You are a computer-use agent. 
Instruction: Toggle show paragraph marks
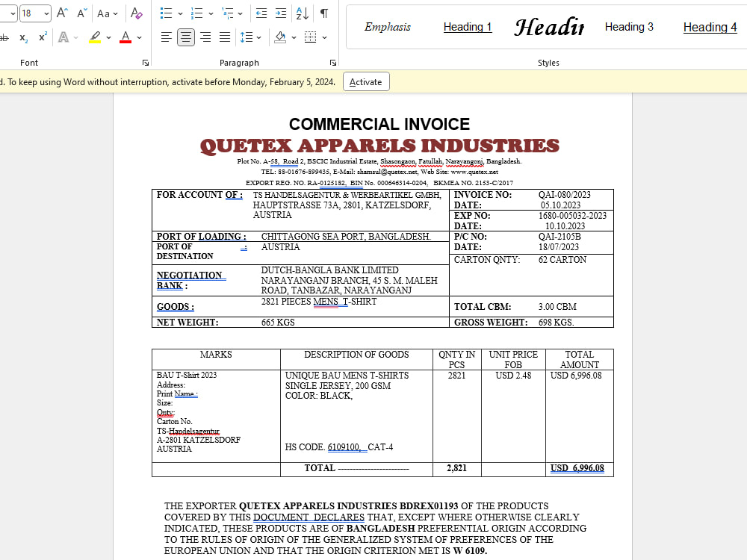click(x=324, y=13)
